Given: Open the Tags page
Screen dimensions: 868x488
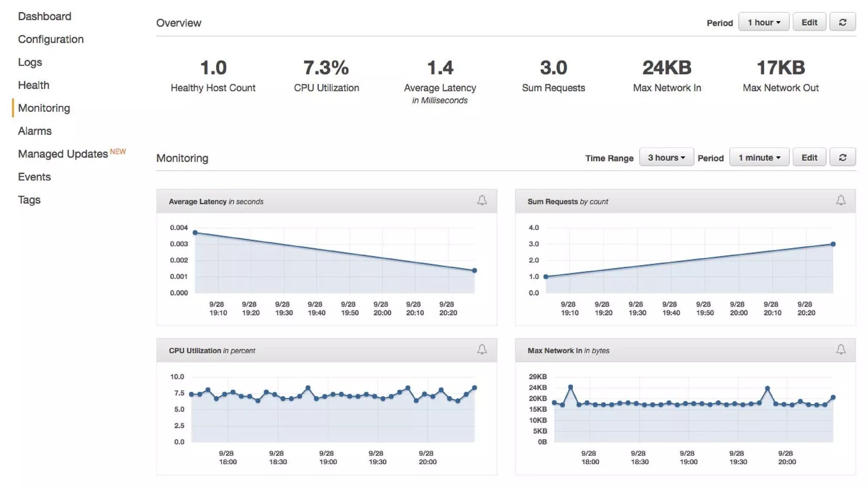Looking at the screenshot, I should coord(29,200).
